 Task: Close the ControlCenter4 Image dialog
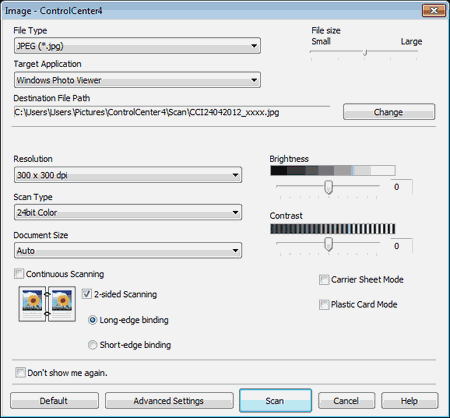[434, 11]
